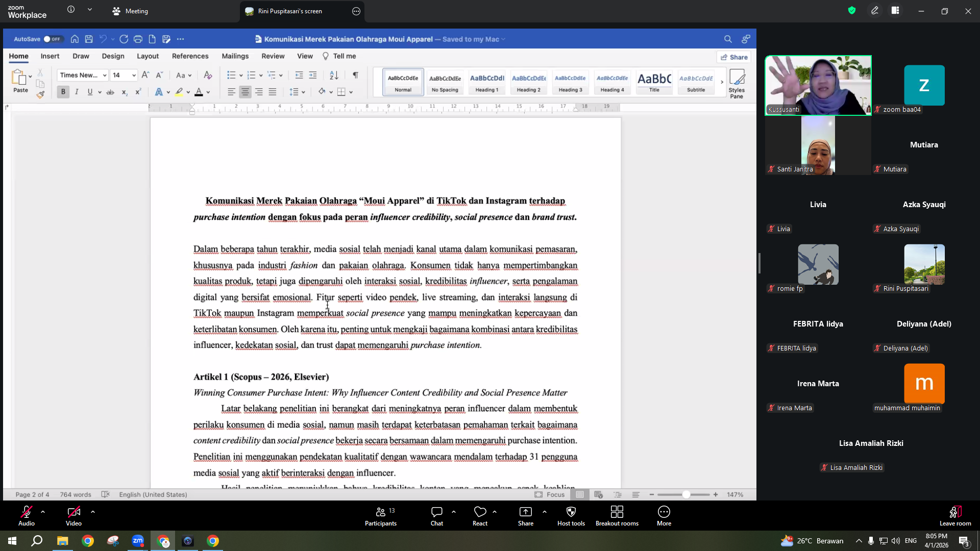Click the Word Save icon
The height and width of the screenshot is (551, 980).
tap(89, 39)
